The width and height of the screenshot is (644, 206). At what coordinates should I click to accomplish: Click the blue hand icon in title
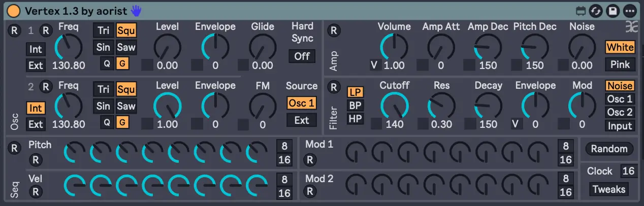pos(136,10)
